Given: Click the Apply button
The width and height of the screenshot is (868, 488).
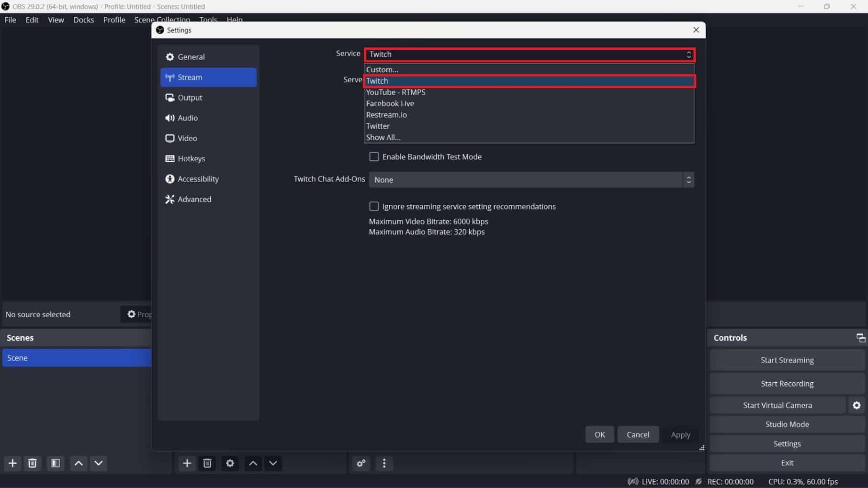Looking at the screenshot, I should coord(680,435).
